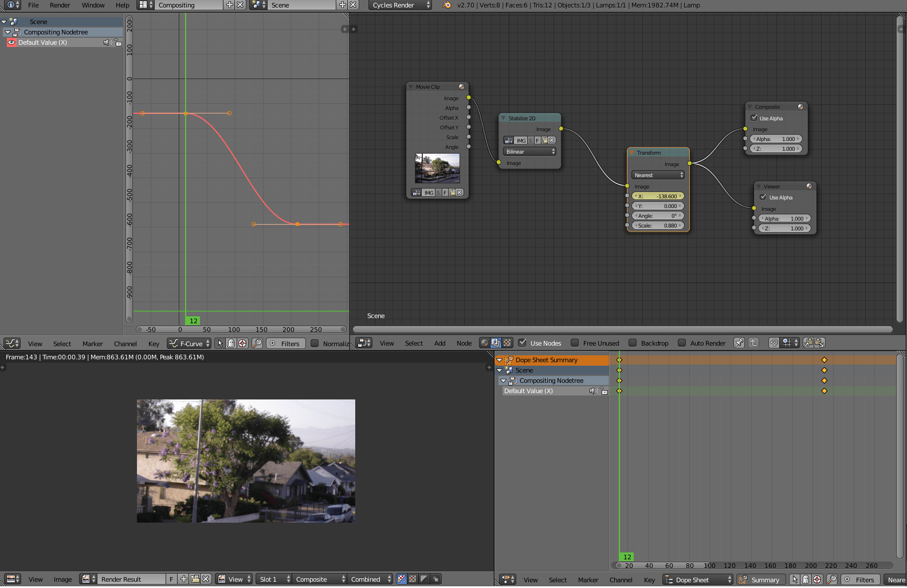Lock Default Value channel in graph editor

pyautogui.click(x=118, y=43)
